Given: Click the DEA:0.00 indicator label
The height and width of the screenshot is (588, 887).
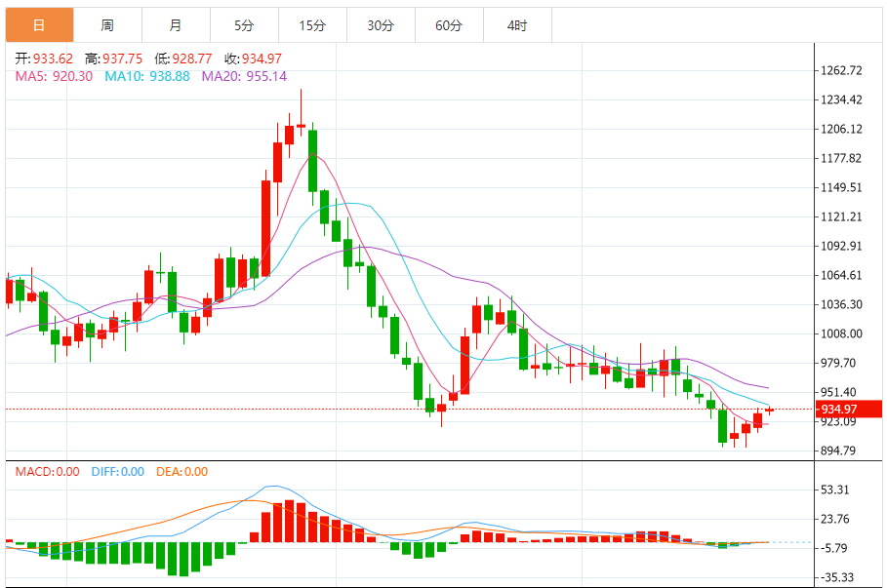Looking at the screenshot, I should (x=182, y=472).
